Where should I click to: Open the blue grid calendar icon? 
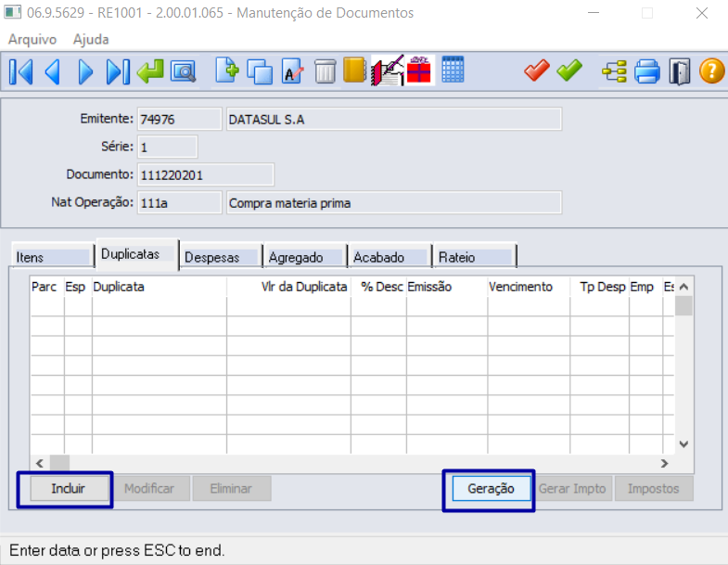[453, 70]
